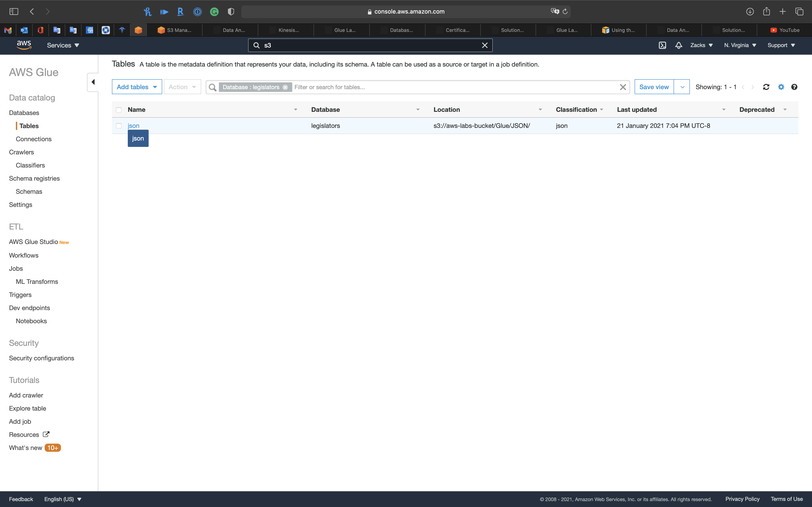Expand the Add tables dropdown

click(137, 87)
